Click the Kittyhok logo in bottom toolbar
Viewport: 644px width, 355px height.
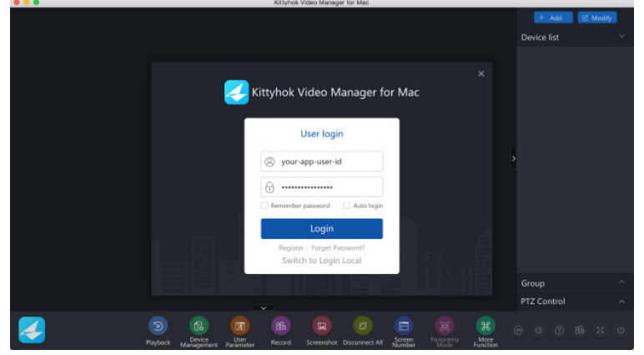32,330
